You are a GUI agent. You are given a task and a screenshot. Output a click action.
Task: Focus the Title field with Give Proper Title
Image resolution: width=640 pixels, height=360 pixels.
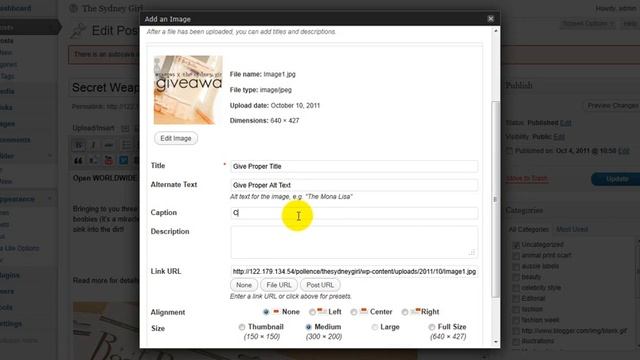click(x=354, y=166)
